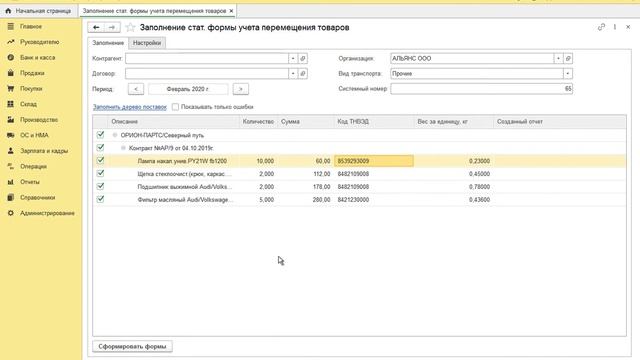This screenshot has height=360, width=640.
Task: Go to next period with right arrow
Action: (x=240, y=89)
